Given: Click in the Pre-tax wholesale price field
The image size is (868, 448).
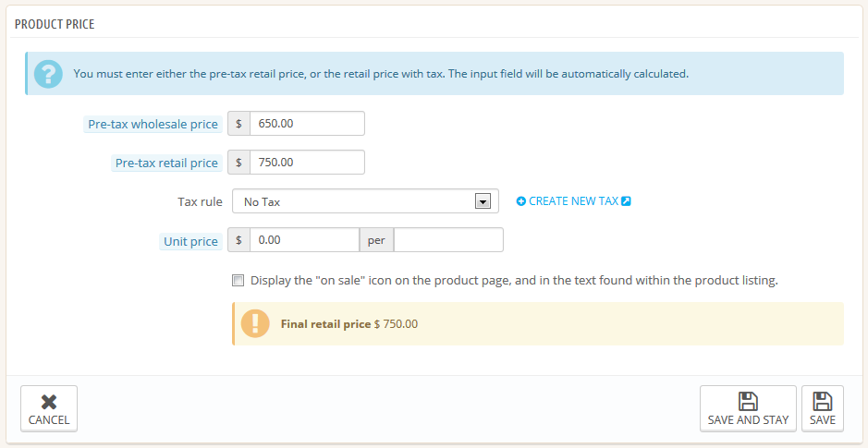Looking at the screenshot, I should tap(307, 124).
